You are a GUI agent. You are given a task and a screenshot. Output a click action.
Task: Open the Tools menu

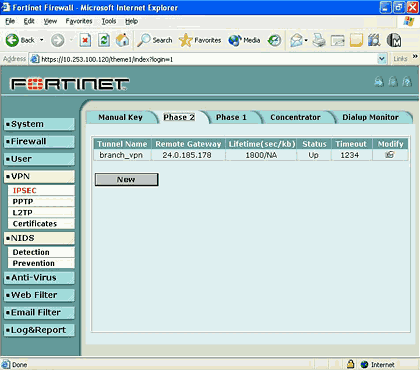click(109, 21)
